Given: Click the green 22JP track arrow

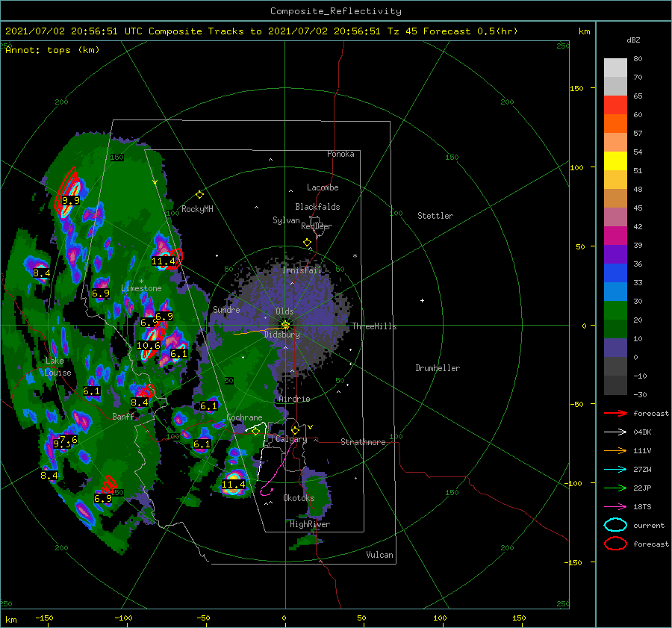Looking at the screenshot, I should click(x=615, y=488).
